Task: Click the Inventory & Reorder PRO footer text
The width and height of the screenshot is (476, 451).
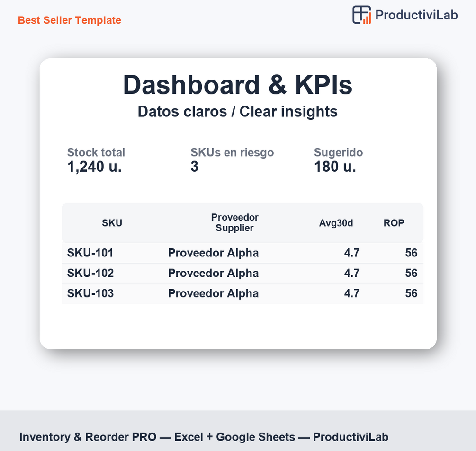Action: 204,437
